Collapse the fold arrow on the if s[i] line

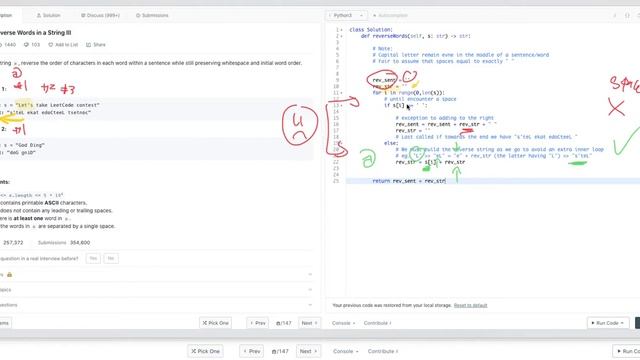pos(342,105)
